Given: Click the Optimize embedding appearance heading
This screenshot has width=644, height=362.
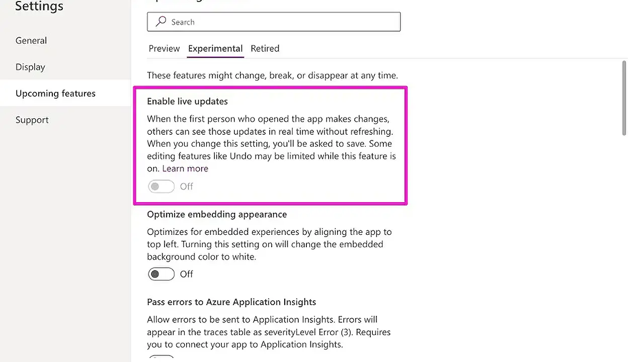Looking at the screenshot, I should coord(217,215).
